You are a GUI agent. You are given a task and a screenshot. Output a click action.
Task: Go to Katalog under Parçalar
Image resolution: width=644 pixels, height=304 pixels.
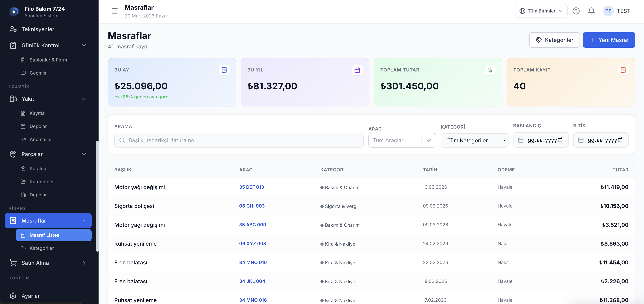(x=38, y=169)
